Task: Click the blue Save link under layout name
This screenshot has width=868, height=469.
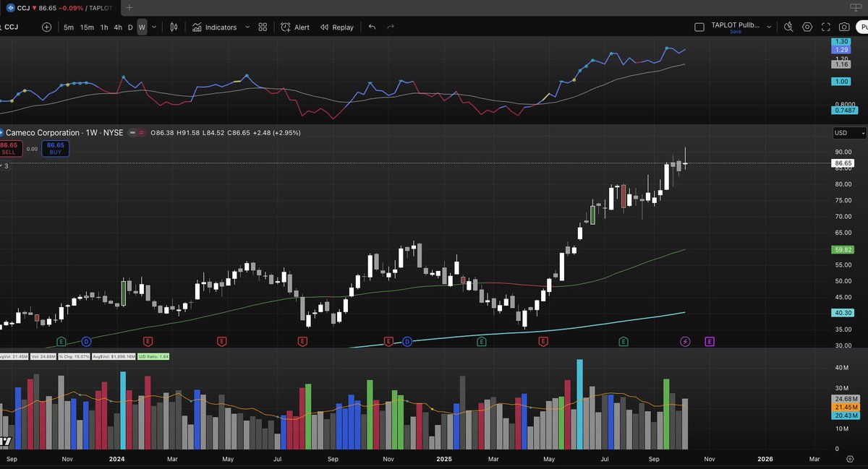Action: point(735,32)
